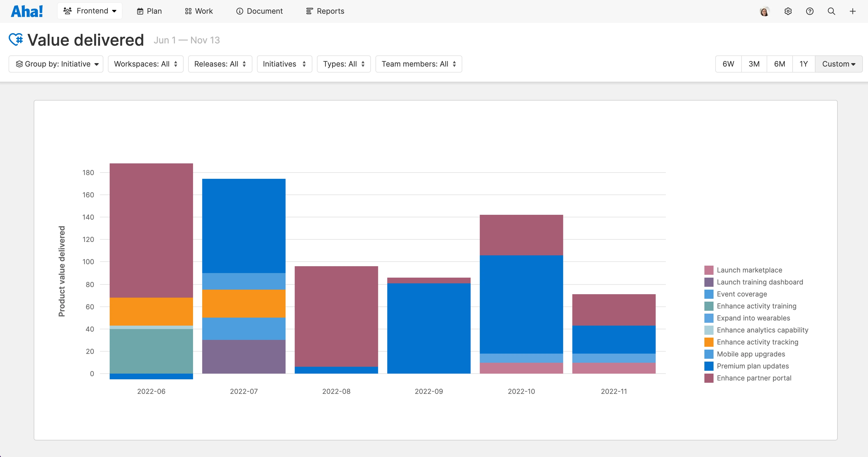Viewport: 868px width, 457px height.
Task: Open the Releases: All filter
Action: [x=220, y=64]
